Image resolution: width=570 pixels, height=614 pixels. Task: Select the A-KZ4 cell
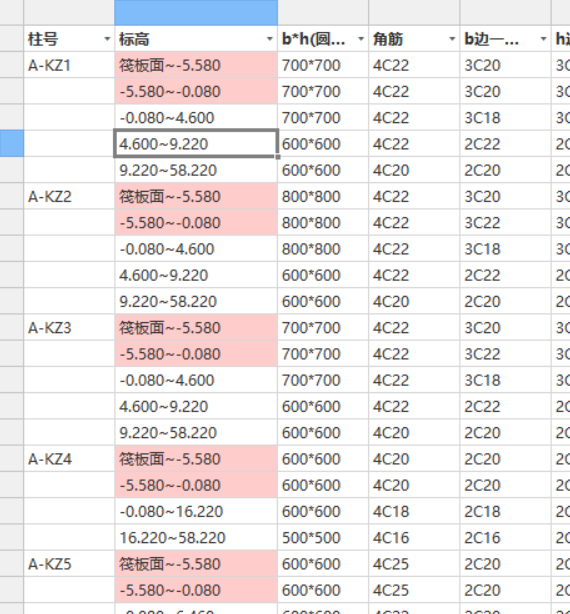click(x=69, y=459)
